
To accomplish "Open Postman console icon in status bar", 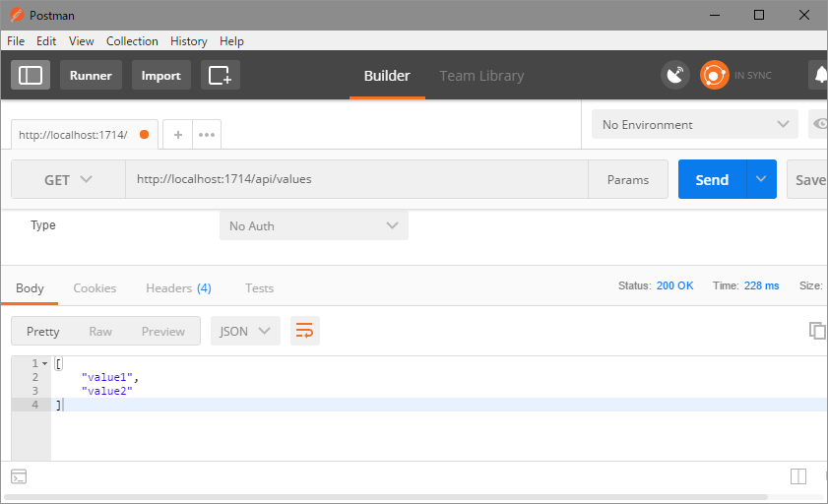I will (19, 476).
